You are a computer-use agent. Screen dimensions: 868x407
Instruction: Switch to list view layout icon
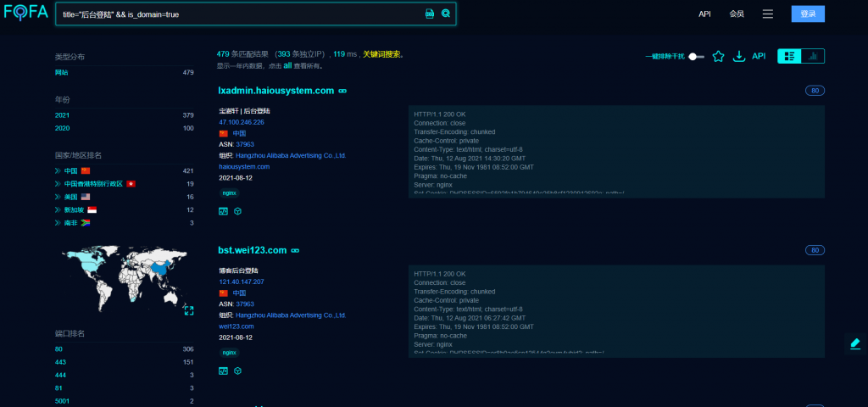[x=789, y=56]
